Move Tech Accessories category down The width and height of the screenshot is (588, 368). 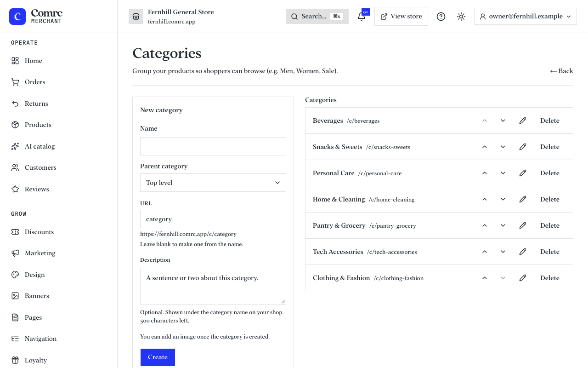click(x=503, y=252)
